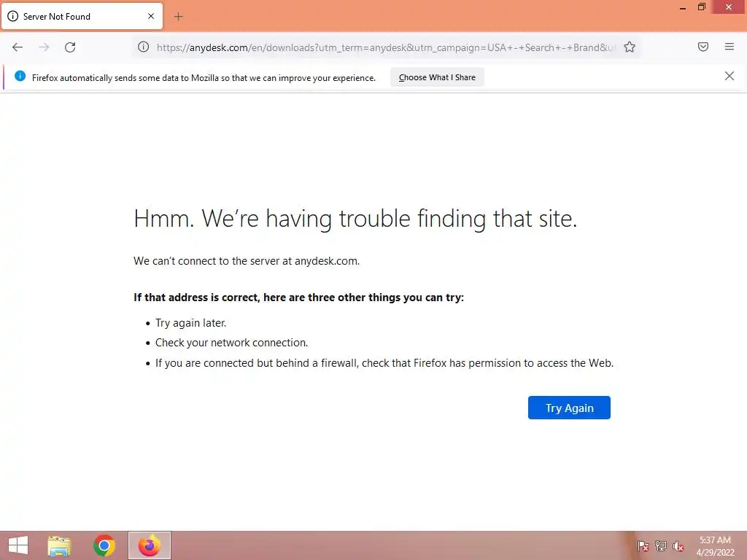The image size is (747, 560).
Task: Click text 'We can't connect to the server at anydesk.com.'
Action: 247,261
